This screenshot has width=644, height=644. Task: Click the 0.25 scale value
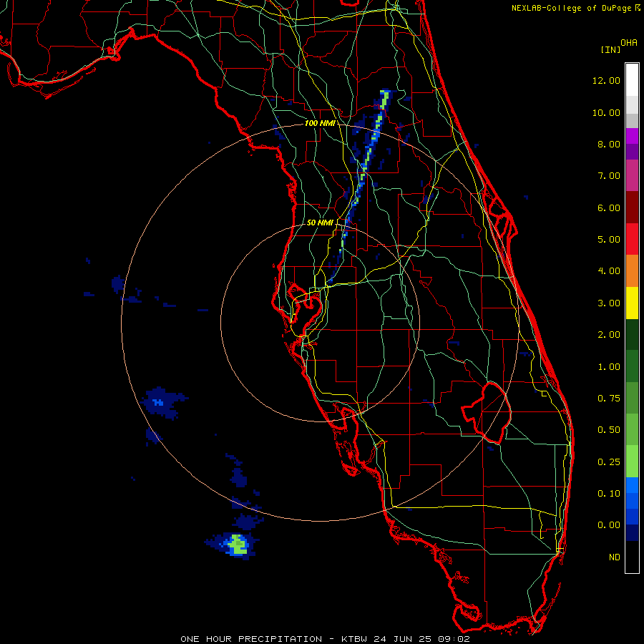click(x=609, y=462)
